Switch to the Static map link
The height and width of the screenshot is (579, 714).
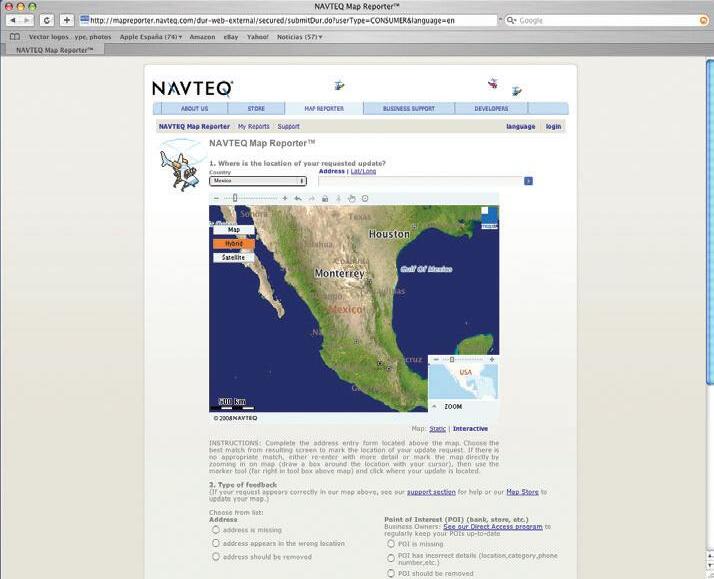tap(438, 429)
